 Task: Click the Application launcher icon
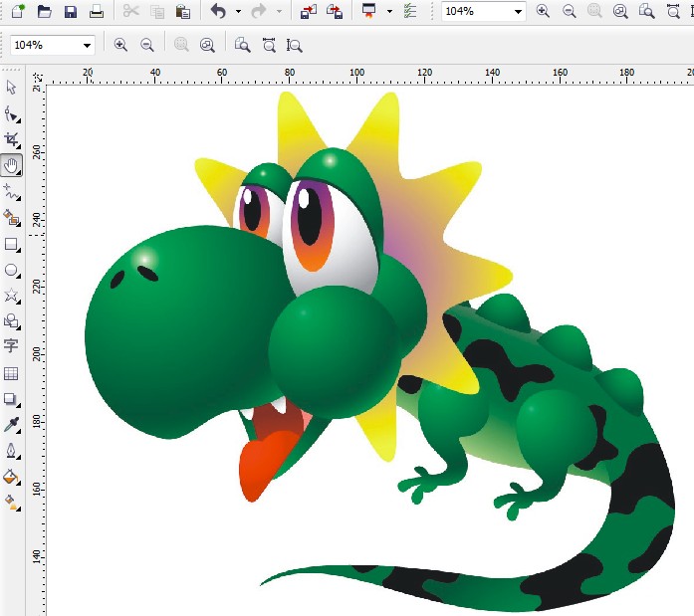tap(368, 11)
